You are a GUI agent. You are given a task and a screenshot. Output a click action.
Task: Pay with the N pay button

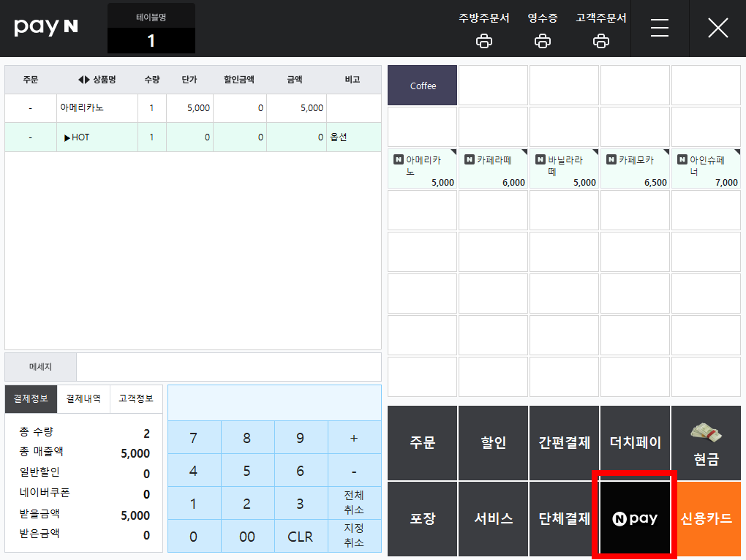click(635, 518)
